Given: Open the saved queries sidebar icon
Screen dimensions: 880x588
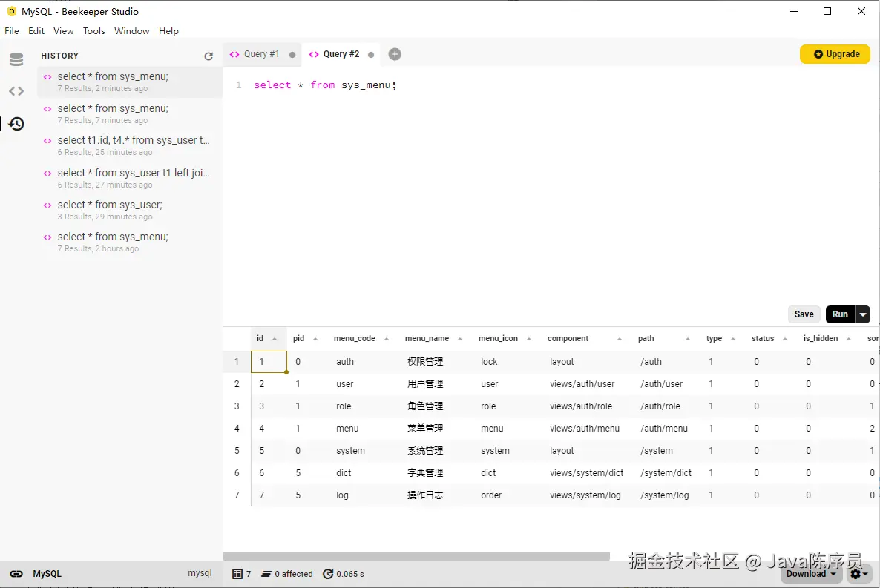Looking at the screenshot, I should pyautogui.click(x=16, y=91).
